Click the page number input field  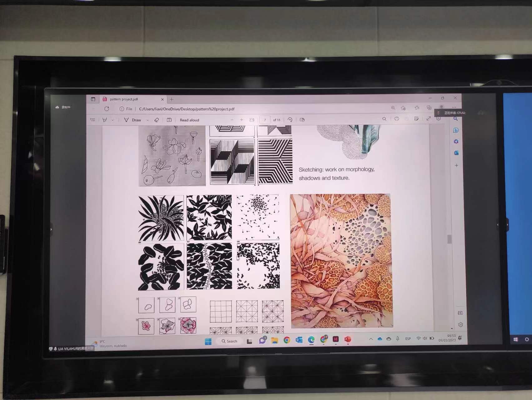coord(265,120)
